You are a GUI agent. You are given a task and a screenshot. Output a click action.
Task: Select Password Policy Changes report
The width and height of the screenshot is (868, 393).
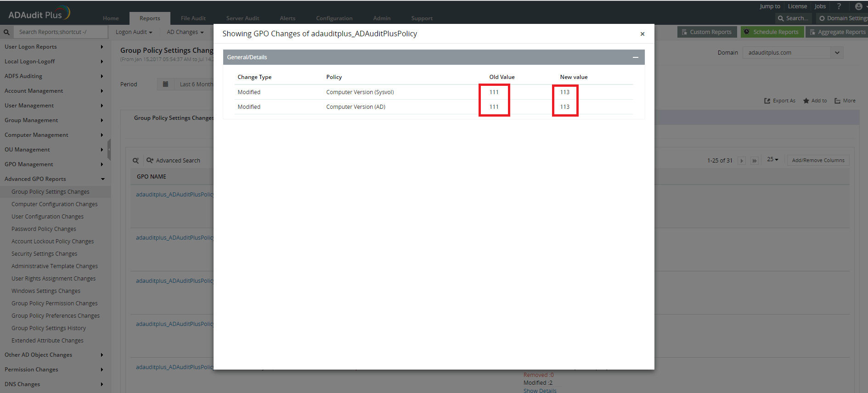[44, 229]
